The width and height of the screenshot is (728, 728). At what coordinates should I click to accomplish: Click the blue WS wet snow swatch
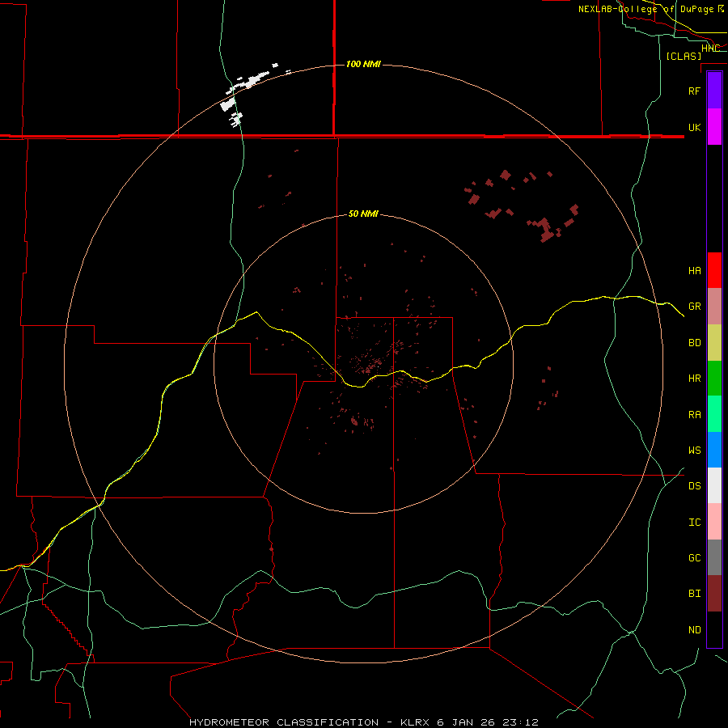point(714,450)
